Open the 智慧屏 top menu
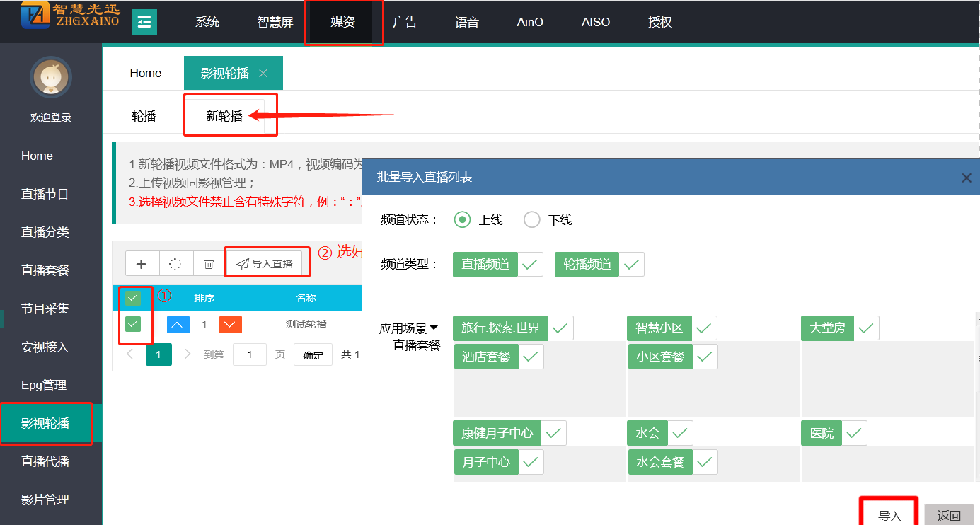This screenshot has height=525, width=980. 275,22
